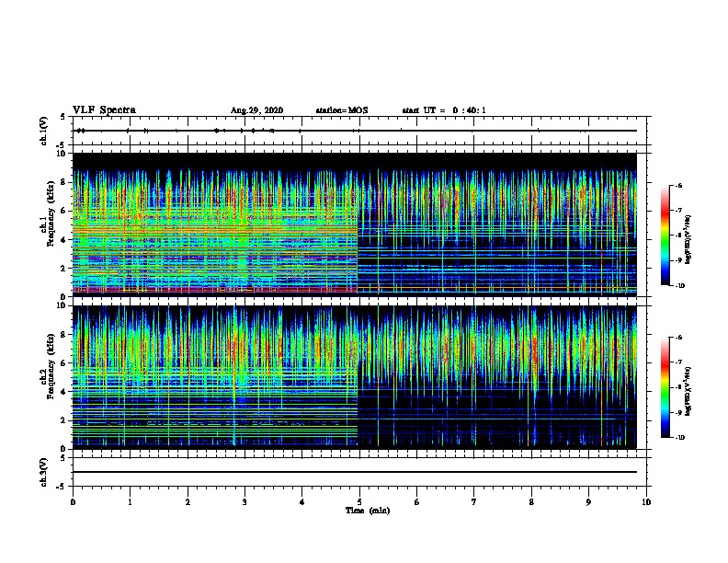Select the date text "Aug.29, 2020"
Viewport: 728px width, 563px height.
tap(256, 110)
